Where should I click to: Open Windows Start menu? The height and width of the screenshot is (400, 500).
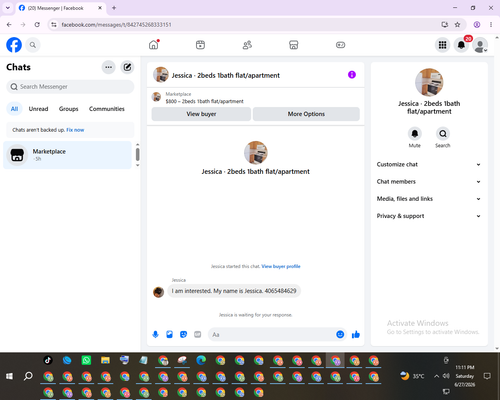click(9, 376)
